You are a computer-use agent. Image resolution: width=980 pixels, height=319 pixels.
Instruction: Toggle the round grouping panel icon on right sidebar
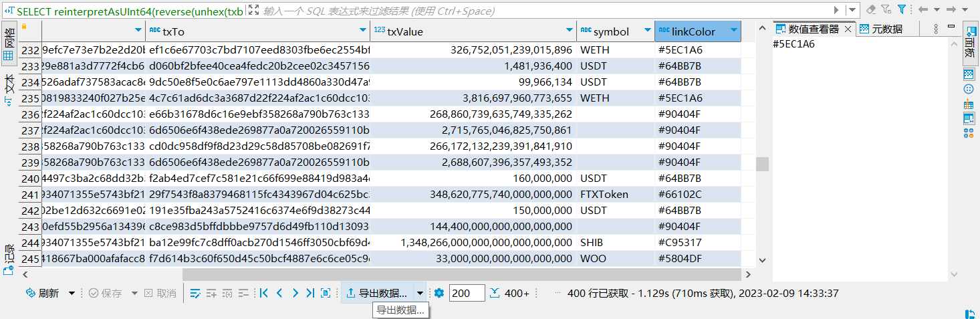(969, 89)
